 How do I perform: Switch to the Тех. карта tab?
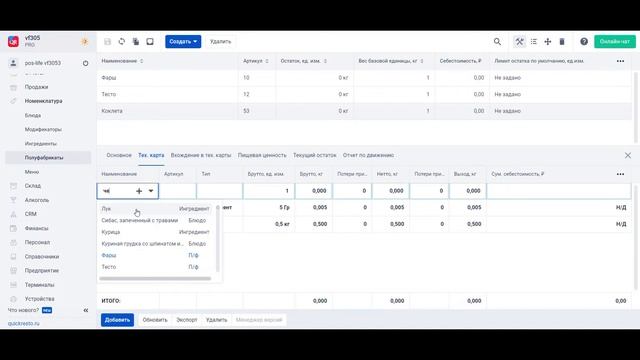pyautogui.click(x=151, y=156)
